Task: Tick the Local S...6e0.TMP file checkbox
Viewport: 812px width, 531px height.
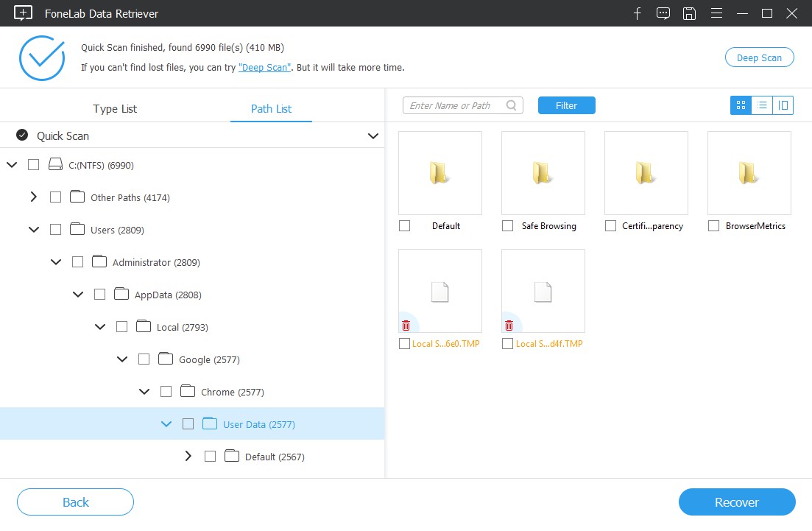Action: pyautogui.click(x=404, y=343)
